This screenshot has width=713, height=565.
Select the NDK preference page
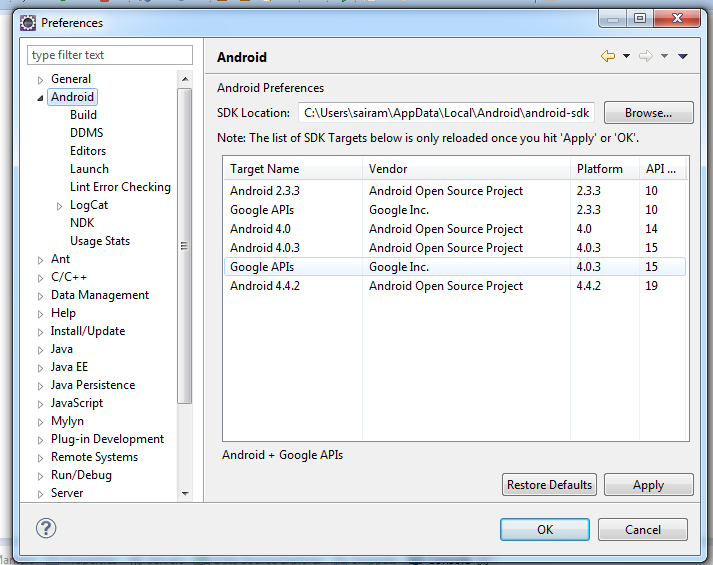(x=82, y=223)
